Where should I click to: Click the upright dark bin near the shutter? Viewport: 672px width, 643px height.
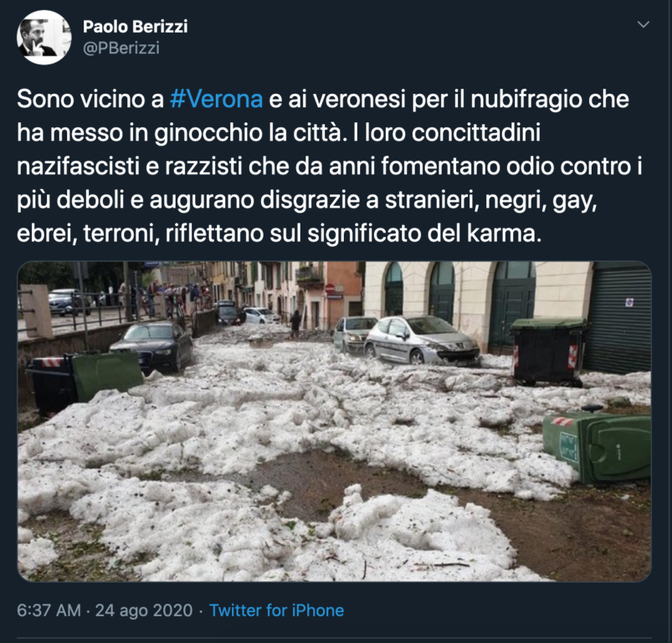click(x=547, y=352)
